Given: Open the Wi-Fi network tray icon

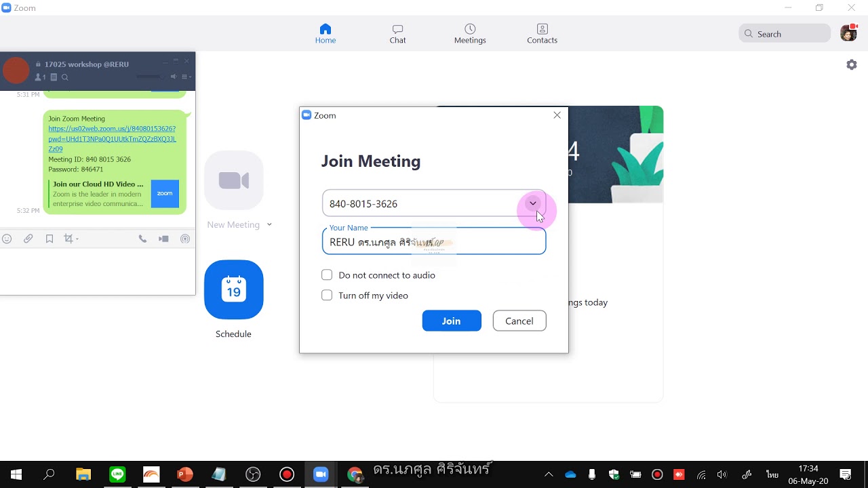Looking at the screenshot, I should pos(701,474).
